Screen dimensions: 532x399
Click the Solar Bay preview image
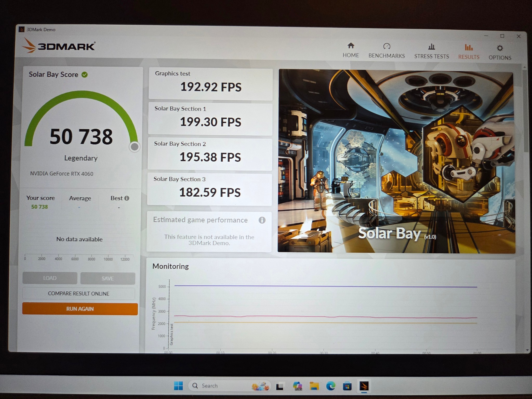click(396, 161)
